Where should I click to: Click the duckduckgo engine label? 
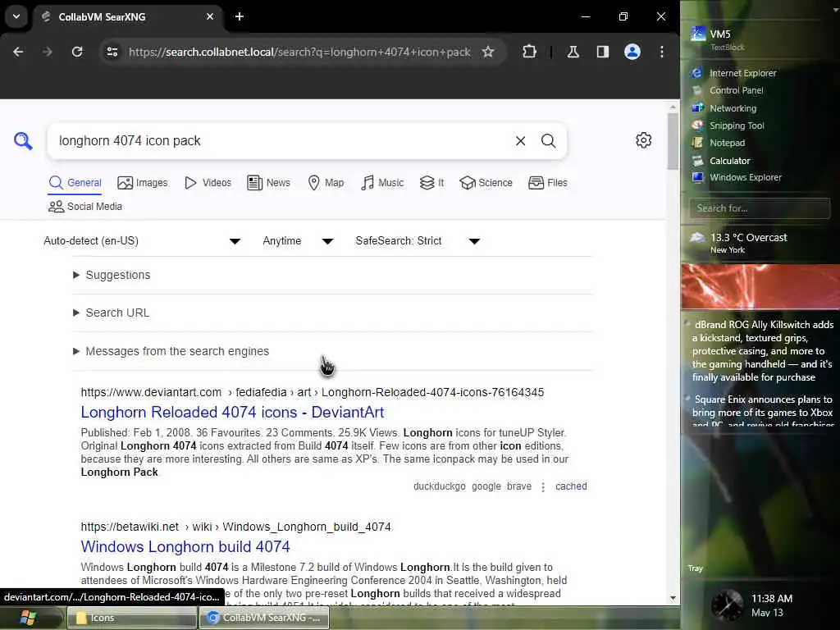(x=440, y=486)
